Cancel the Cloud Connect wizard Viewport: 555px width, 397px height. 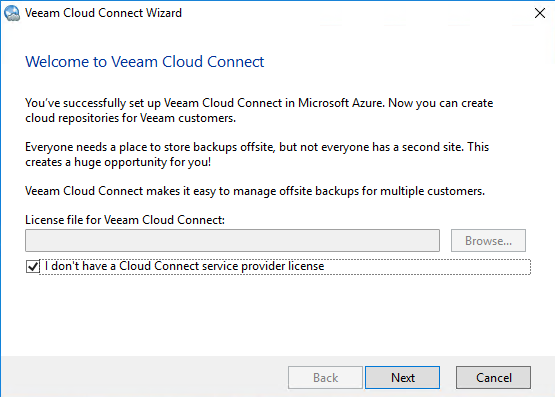pos(493,378)
